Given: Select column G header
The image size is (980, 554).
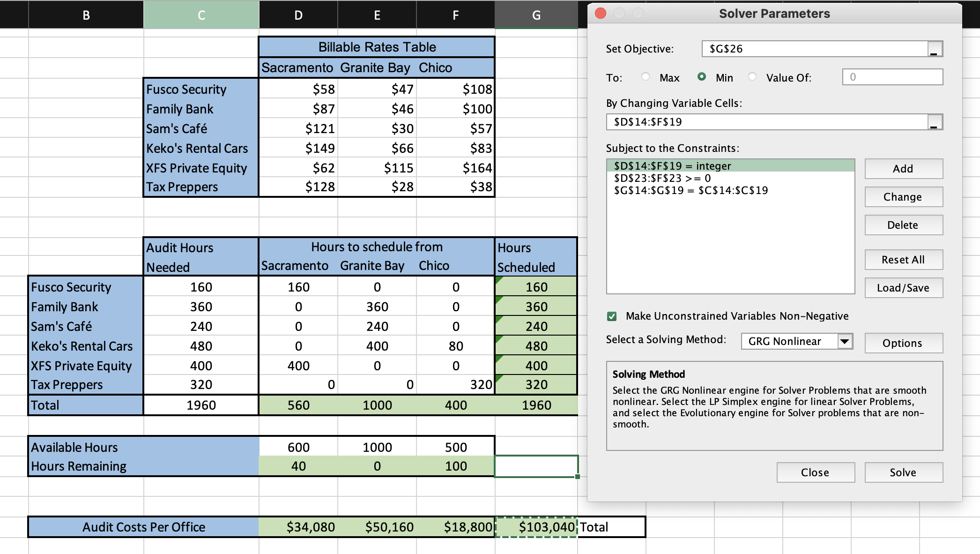Looking at the screenshot, I should click(536, 15).
